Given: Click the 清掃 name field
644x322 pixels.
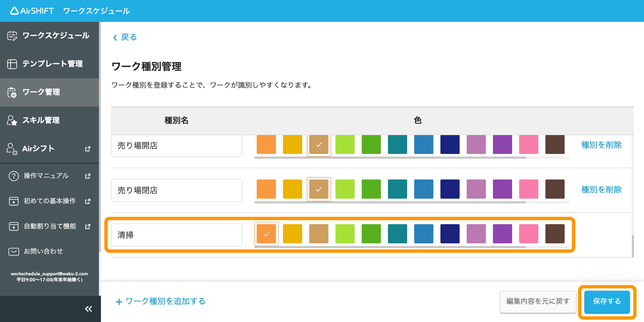Looking at the screenshot, I should click(x=177, y=235).
